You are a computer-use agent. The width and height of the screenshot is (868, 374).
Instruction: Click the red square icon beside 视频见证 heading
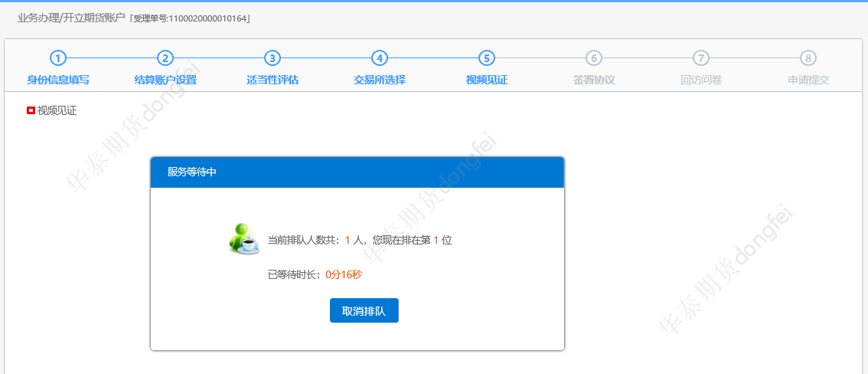[31, 110]
